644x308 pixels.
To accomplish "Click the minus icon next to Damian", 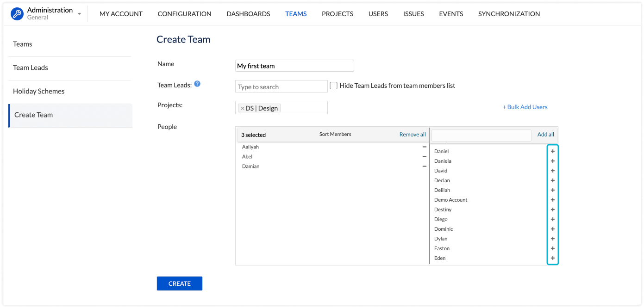I will pyautogui.click(x=424, y=166).
